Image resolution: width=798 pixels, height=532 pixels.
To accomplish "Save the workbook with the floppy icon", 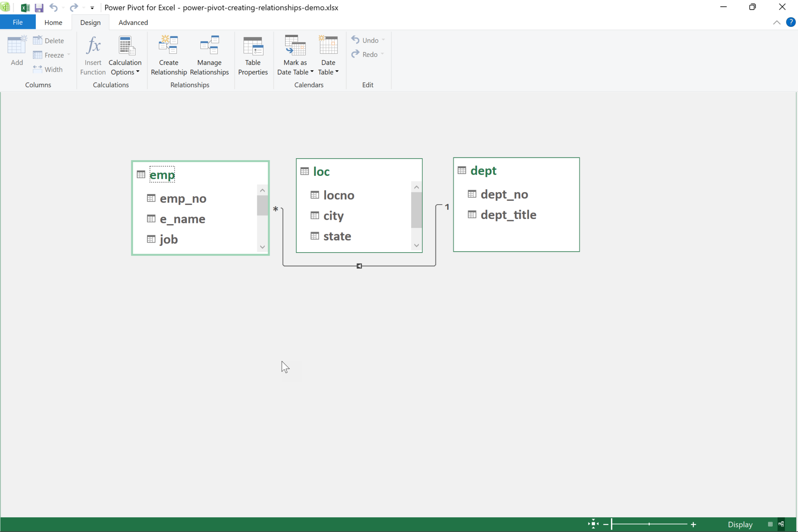I will [x=39, y=7].
